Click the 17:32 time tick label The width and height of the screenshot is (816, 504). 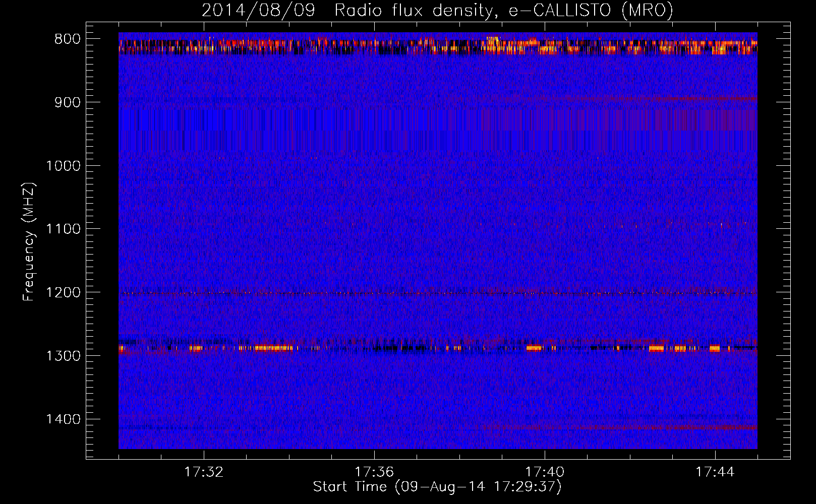coord(204,472)
